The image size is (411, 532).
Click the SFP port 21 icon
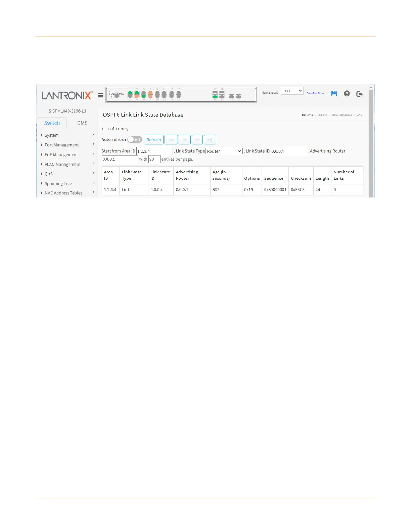coord(231,96)
